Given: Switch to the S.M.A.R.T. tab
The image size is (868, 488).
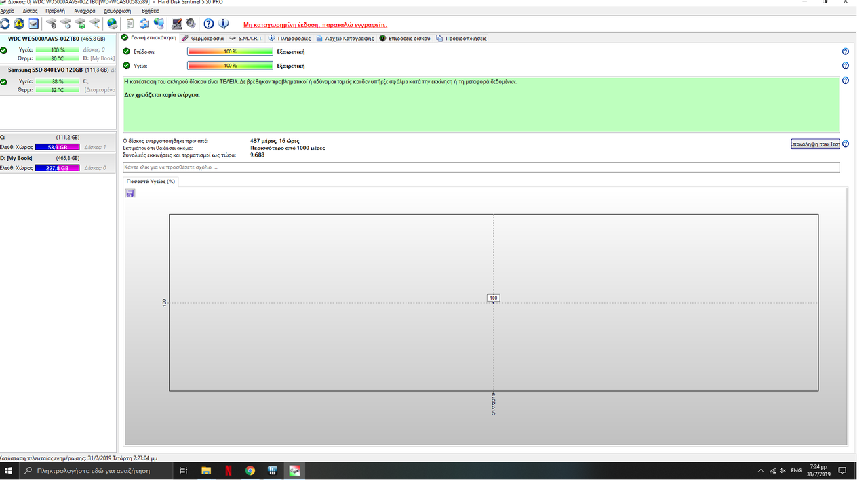Looking at the screenshot, I should [245, 39].
